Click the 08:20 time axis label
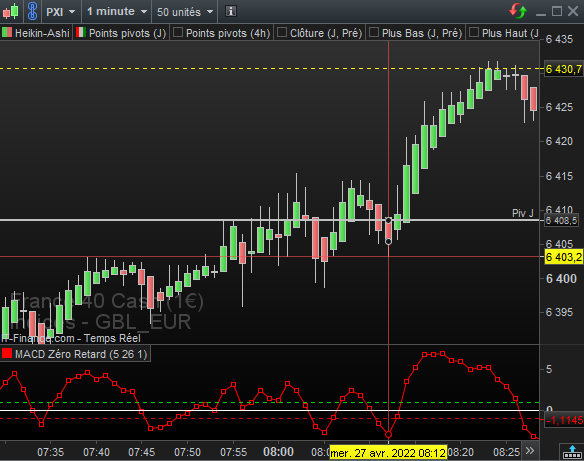The width and height of the screenshot is (584, 461). pyautogui.click(x=460, y=452)
